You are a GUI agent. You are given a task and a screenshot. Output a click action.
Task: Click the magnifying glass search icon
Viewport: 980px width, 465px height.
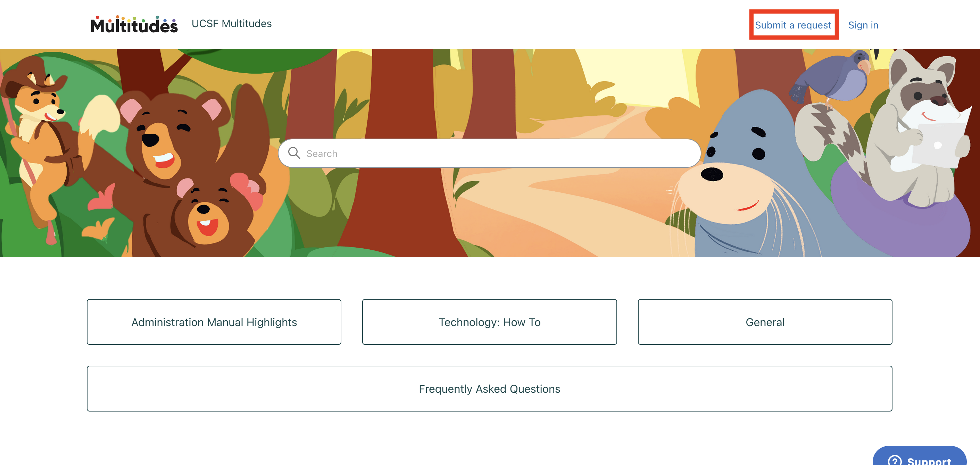[x=294, y=153]
